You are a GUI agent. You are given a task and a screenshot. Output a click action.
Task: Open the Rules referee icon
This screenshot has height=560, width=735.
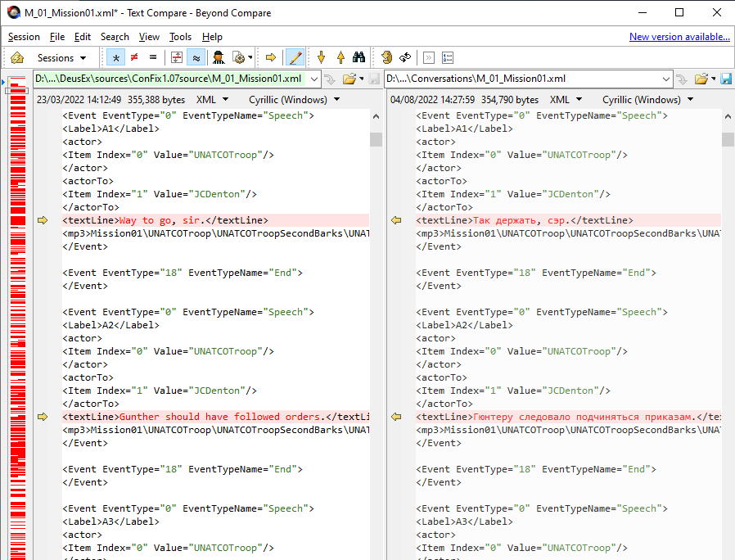[219, 57]
